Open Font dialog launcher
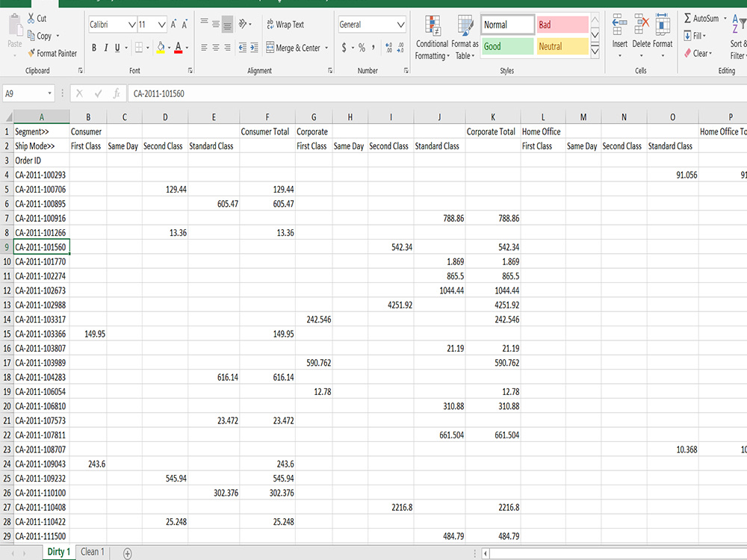747x560 pixels. 190,70
